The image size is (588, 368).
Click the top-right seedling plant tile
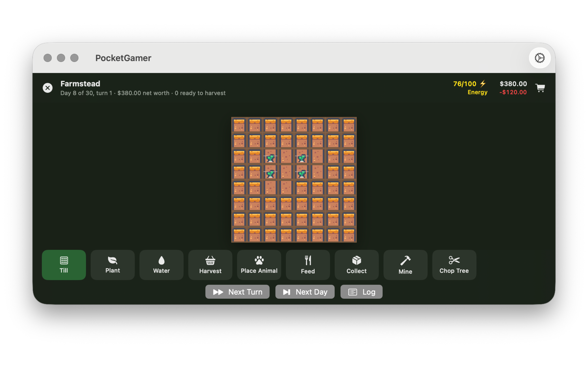point(302,156)
